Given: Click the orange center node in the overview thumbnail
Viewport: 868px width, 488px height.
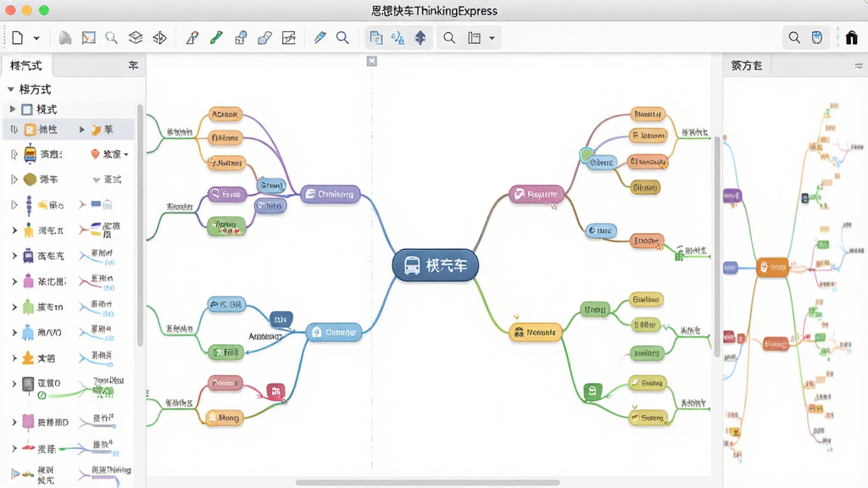Looking at the screenshot, I should (772, 267).
